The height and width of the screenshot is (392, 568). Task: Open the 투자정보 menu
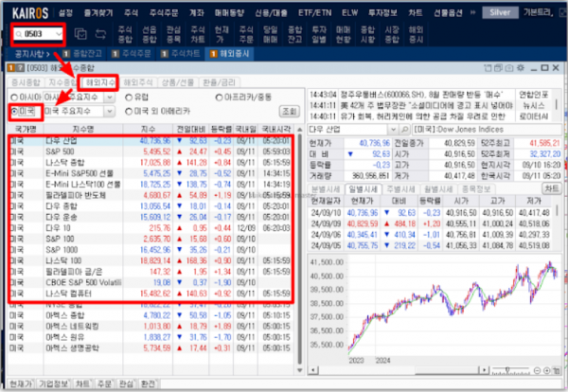point(382,13)
